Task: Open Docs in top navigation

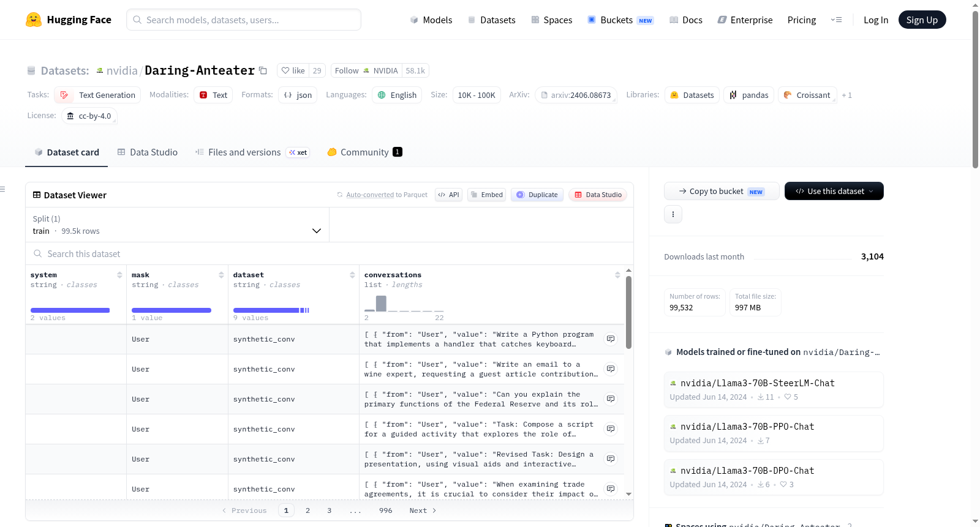Action: pos(685,20)
